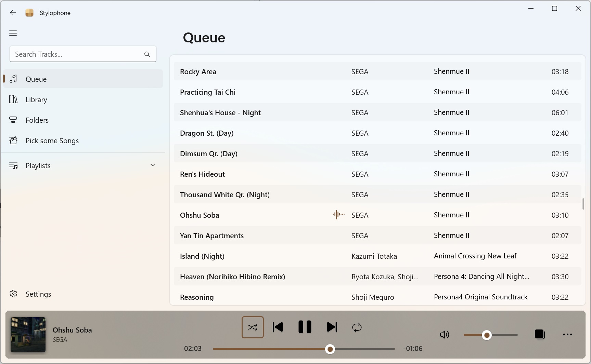Click the Queue page heading

tap(204, 38)
